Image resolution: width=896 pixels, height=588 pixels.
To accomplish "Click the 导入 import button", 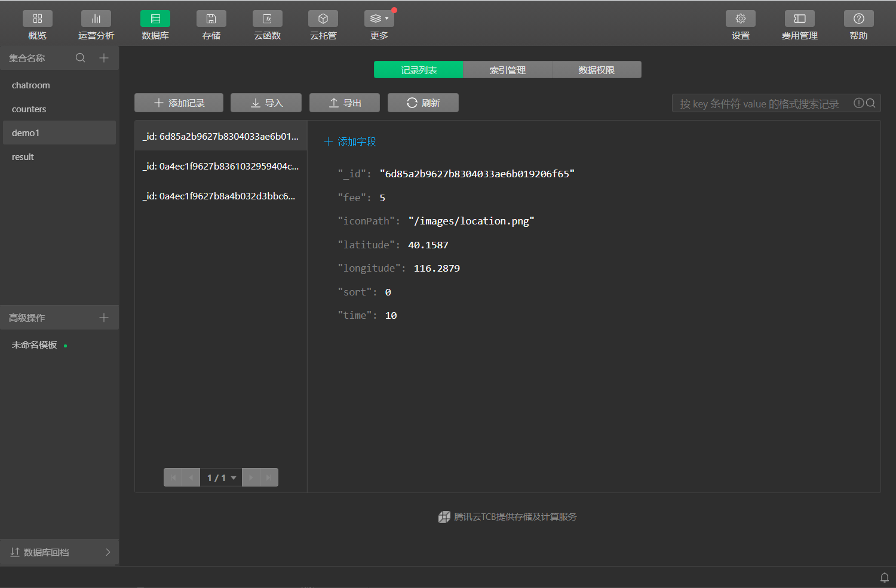I will point(266,103).
